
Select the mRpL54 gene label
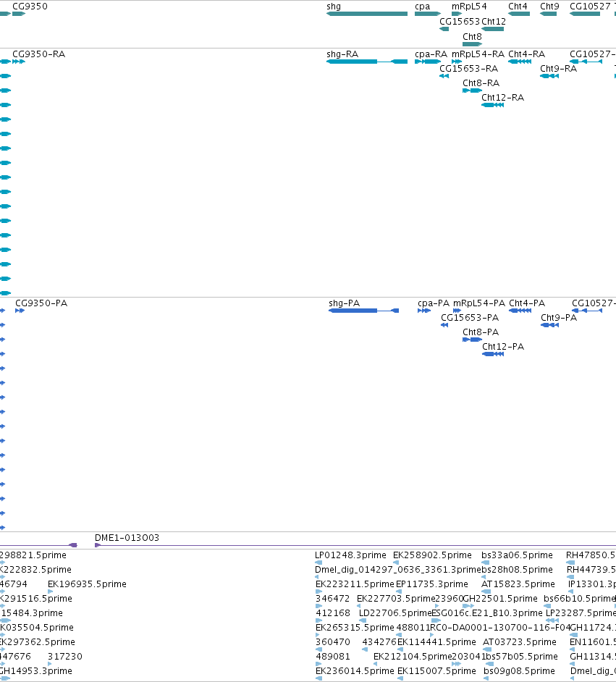(x=470, y=7)
